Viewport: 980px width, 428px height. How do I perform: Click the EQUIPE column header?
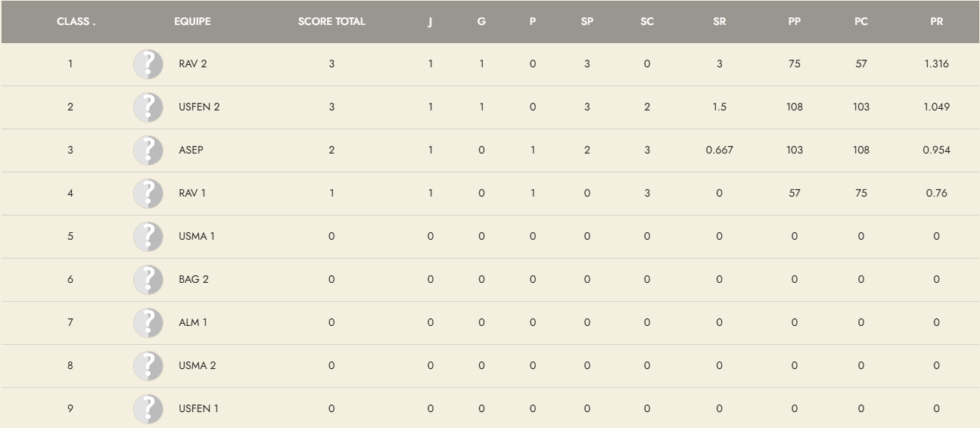(x=192, y=21)
